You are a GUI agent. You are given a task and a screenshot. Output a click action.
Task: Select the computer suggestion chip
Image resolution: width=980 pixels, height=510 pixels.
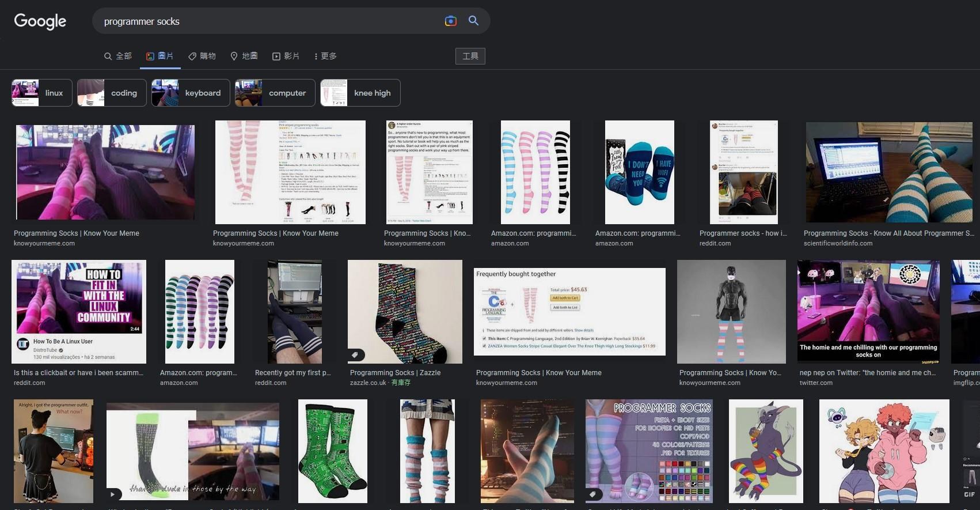click(x=275, y=93)
